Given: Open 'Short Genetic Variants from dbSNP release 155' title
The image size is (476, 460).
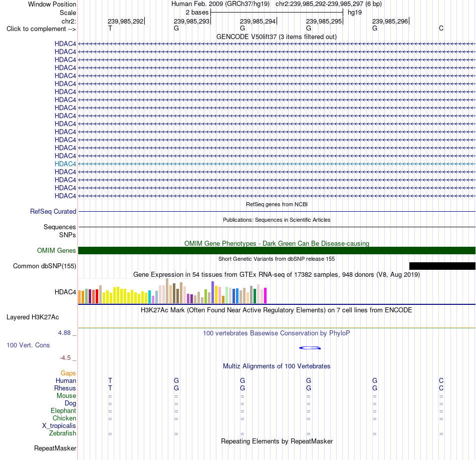Looking at the screenshot, I should (x=277, y=259).
